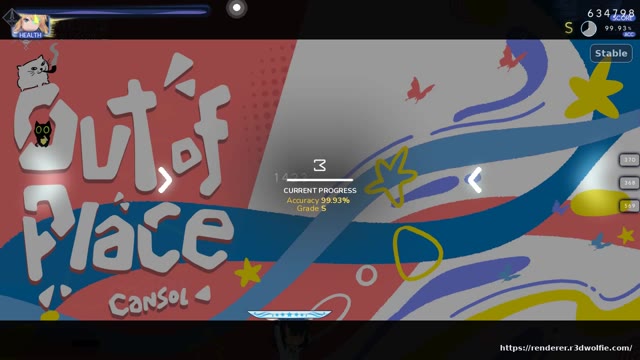Click the accuracy pie chart icon
This screenshot has height=360, width=640.
[x=588, y=29]
